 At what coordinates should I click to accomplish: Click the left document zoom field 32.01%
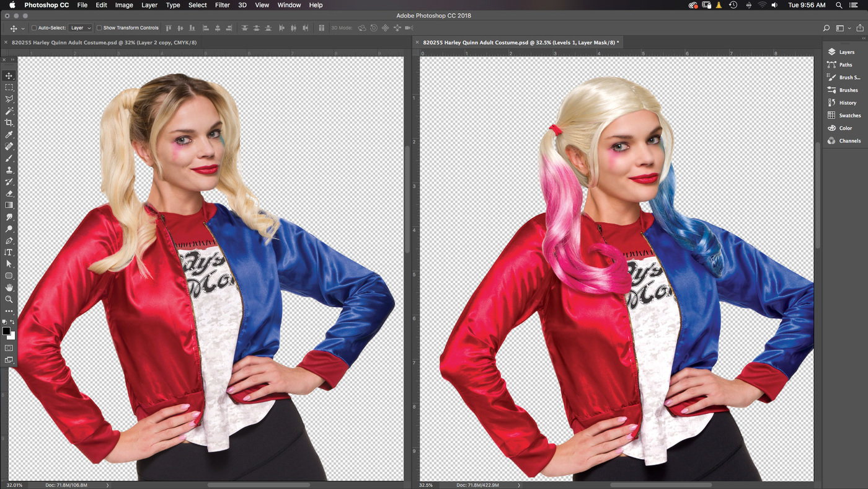tap(15, 485)
